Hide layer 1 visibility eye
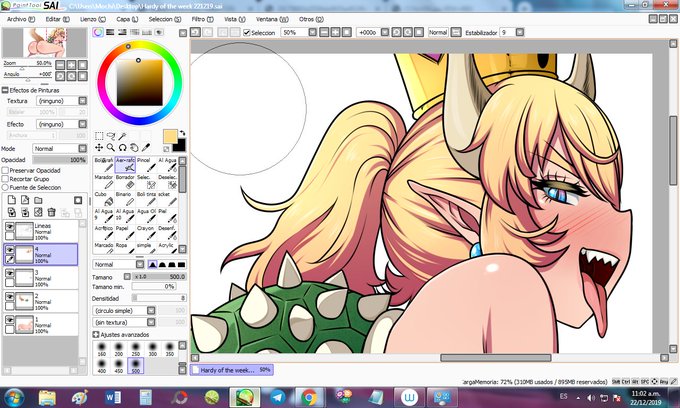The height and width of the screenshot is (408, 680). [10, 320]
